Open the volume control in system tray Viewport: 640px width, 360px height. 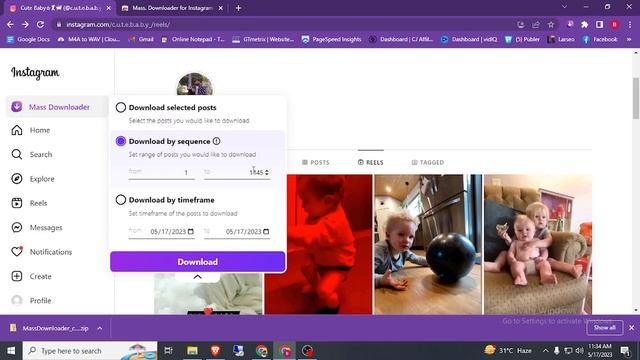pyautogui.click(x=579, y=351)
